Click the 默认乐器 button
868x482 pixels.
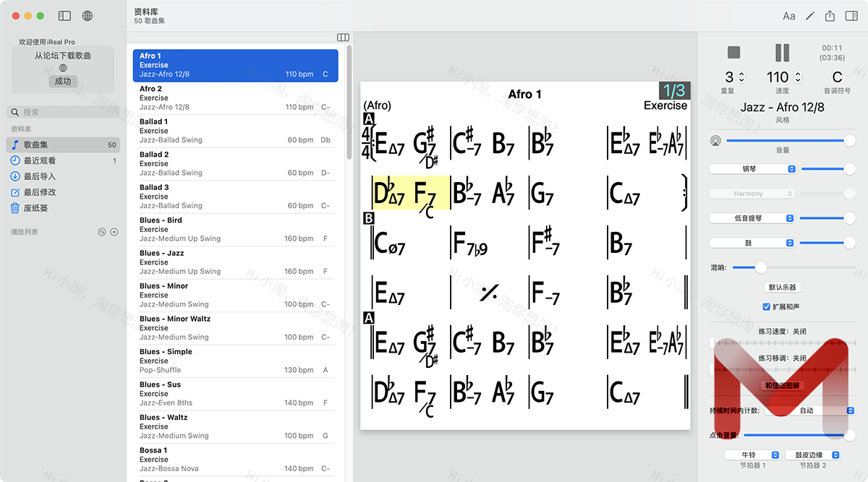pyautogui.click(x=782, y=288)
